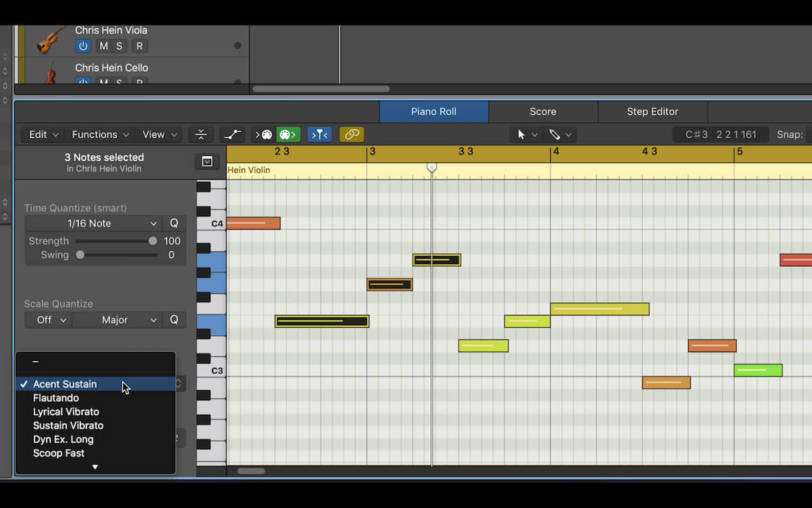Screen dimensions: 812x508
Task: Click the green note after bar 5
Action: 758,371
